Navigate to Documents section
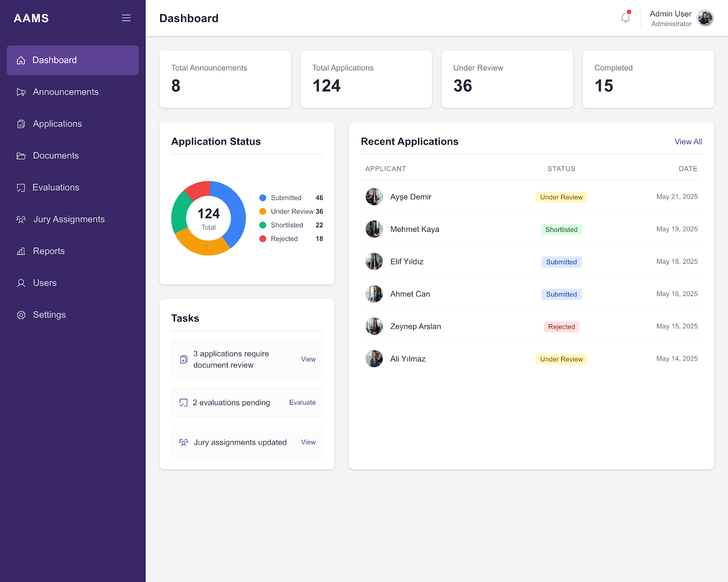This screenshot has width=728, height=582. click(73, 156)
